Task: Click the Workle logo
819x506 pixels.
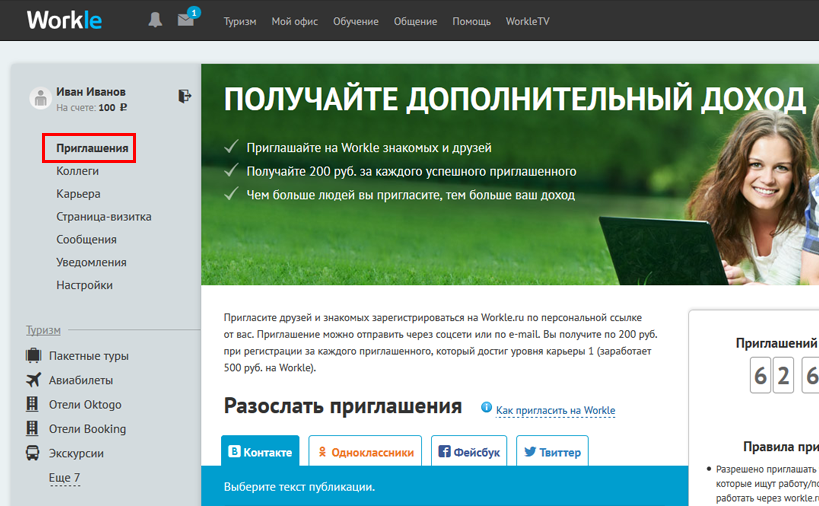Action: tap(64, 21)
